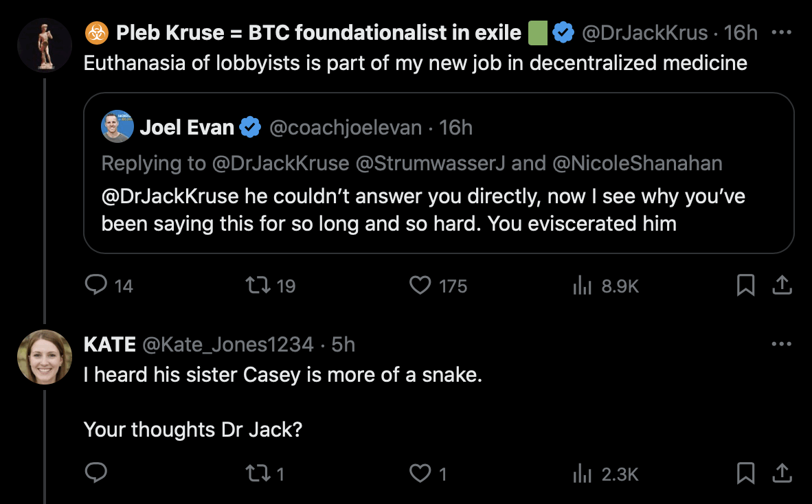
Task: Bookmark the Pleb Kruse tweet
Action: point(745,285)
